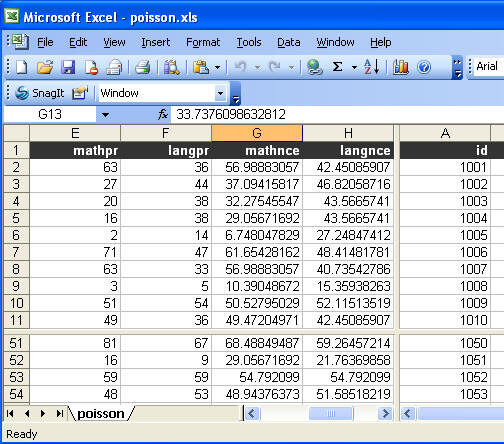Click the Select All corner button
The width and height of the screenshot is (504, 444).
tap(16, 133)
